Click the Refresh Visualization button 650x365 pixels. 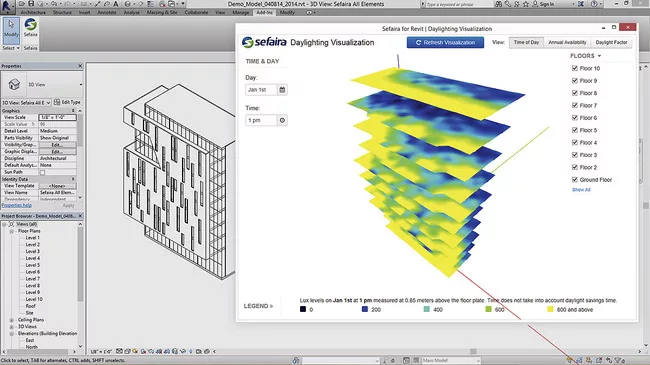445,42
